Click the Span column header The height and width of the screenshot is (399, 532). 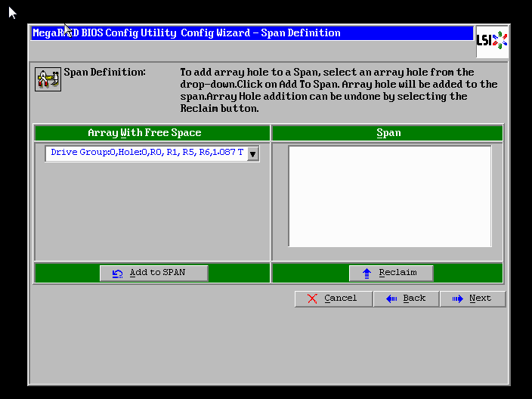click(388, 133)
